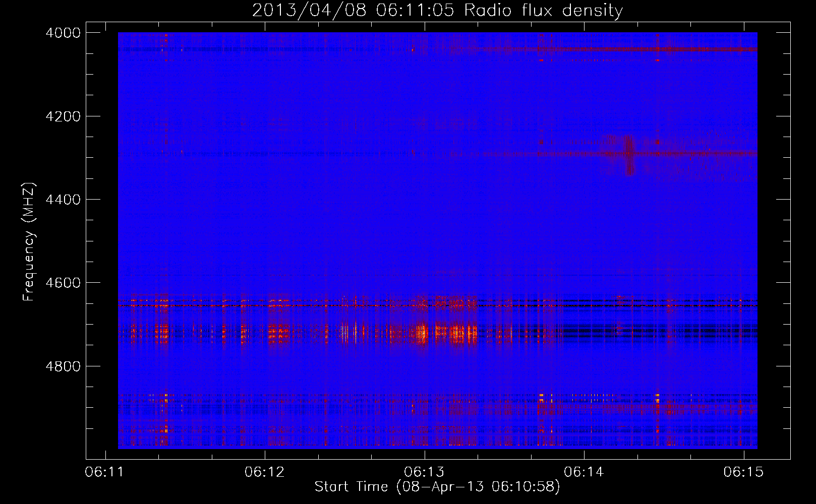The height and width of the screenshot is (504, 816).
Task: Click the 06:13 time tick label
Action: coord(425,472)
